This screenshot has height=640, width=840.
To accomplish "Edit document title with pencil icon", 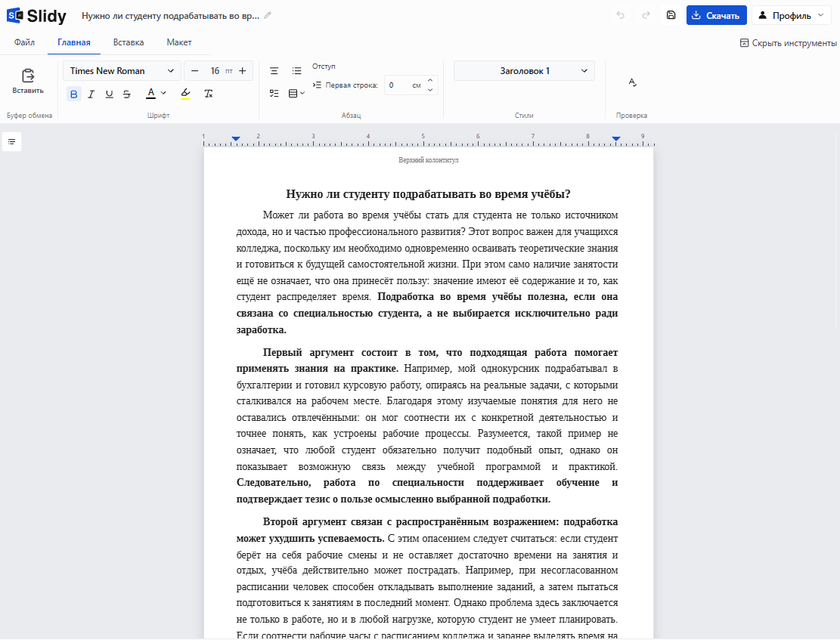I will pos(268,16).
